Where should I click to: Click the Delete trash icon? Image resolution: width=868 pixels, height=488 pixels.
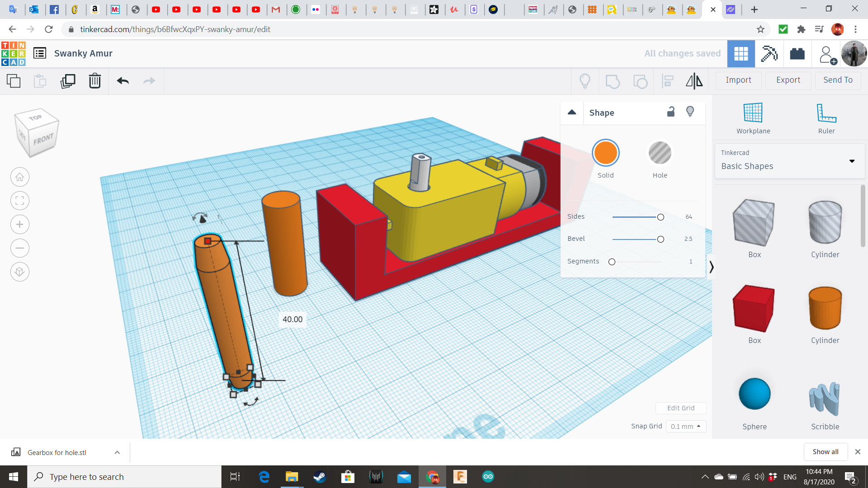[x=95, y=81]
